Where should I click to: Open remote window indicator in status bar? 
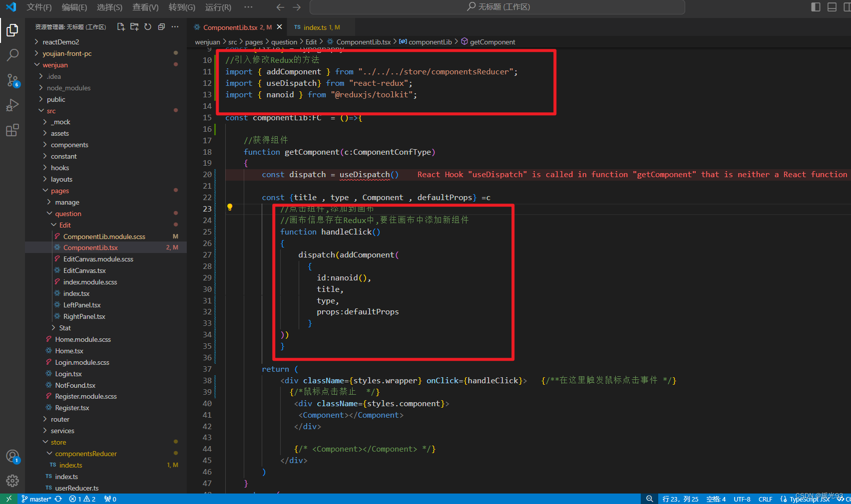[x=8, y=499]
